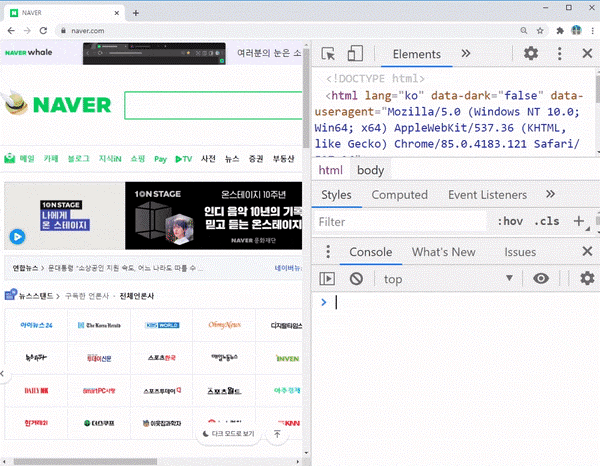Open 카페 in Naver menu
The width and height of the screenshot is (600, 466).
pyautogui.click(x=51, y=158)
